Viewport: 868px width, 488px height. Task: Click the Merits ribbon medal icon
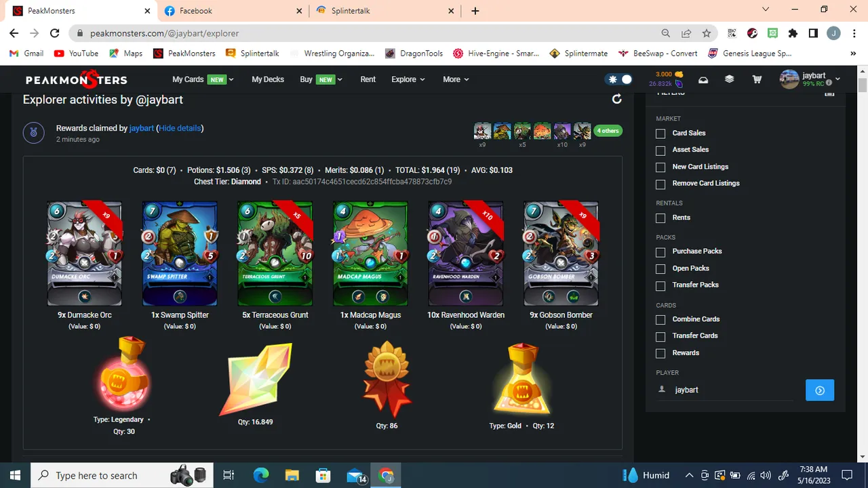point(387,379)
